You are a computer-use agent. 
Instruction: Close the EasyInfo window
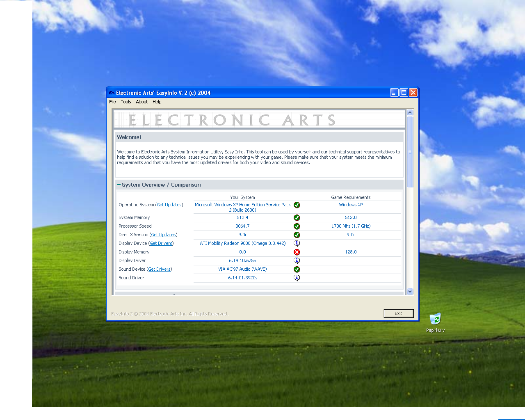coord(413,93)
